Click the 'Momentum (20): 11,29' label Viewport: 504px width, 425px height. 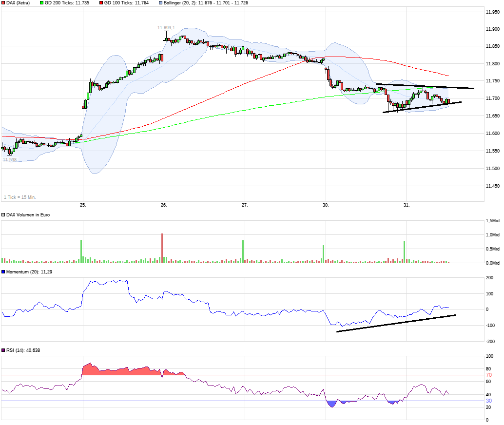click(x=29, y=272)
